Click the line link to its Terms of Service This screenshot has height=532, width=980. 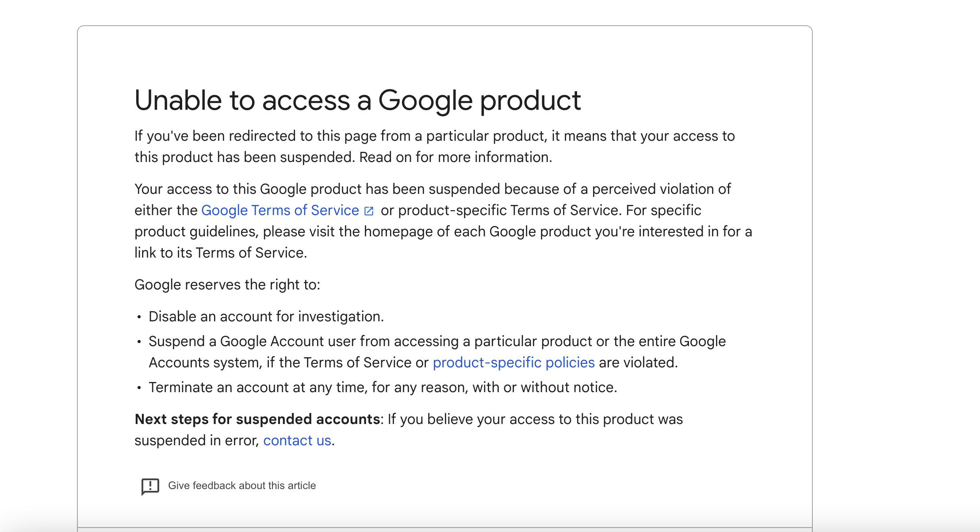[220, 253]
